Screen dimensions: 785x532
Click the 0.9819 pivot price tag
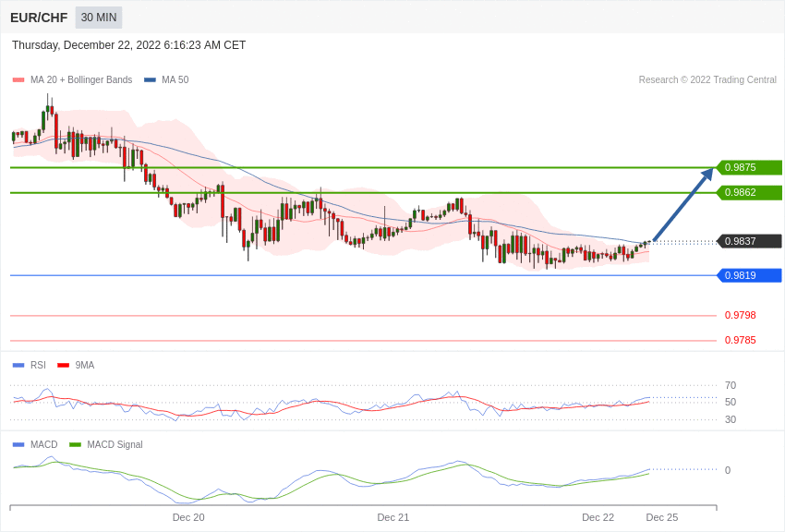[749, 275]
